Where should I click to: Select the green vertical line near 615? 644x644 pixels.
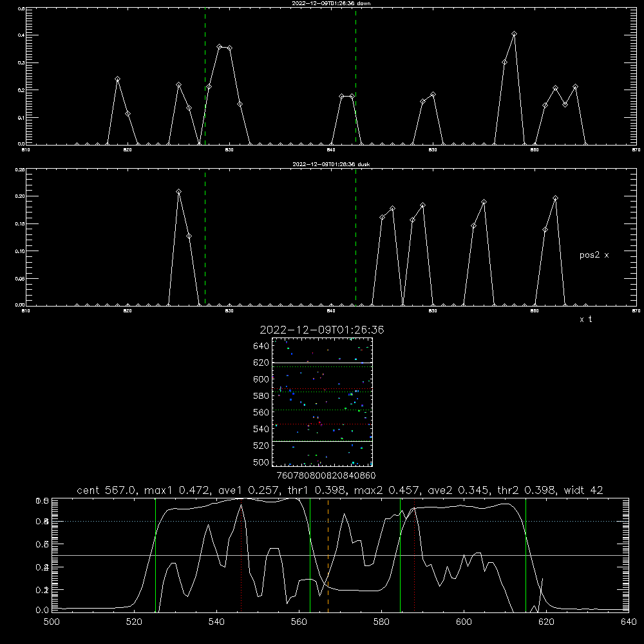[x=526, y=554]
